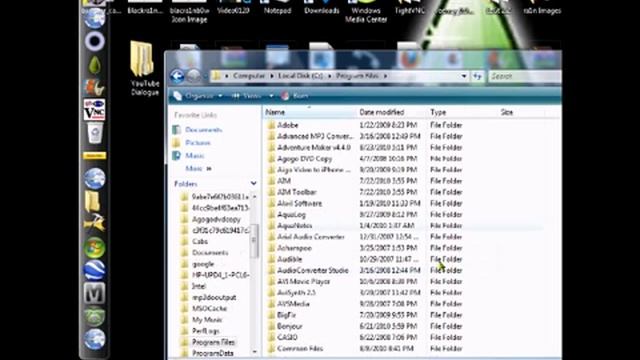The height and width of the screenshot is (360, 640).
Task: Click the Refresh button beside address bar
Action: (477, 76)
